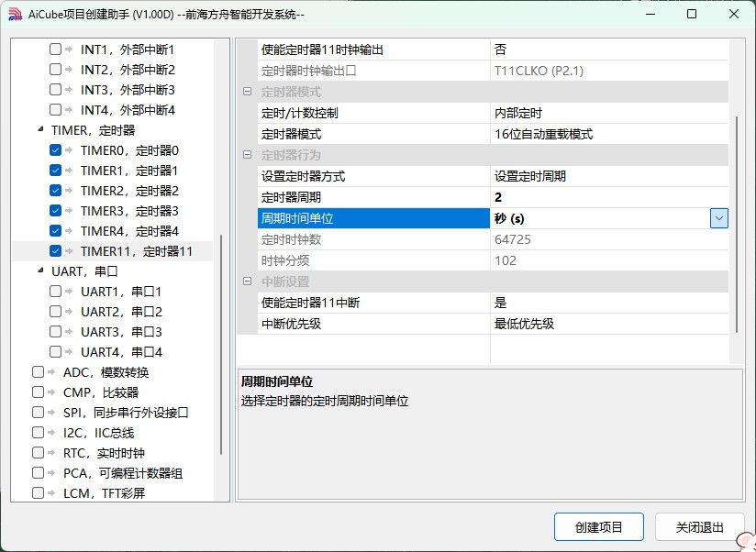Image resolution: width=756 pixels, height=552 pixels.
Task: Enable the UART2 串口2 checkbox
Action: click(x=55, y=311)
